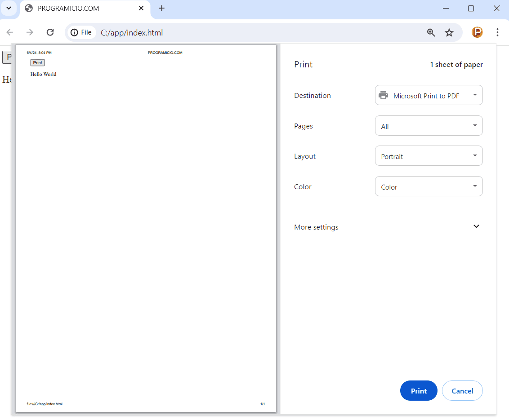Image resolution: width=509 pixels, height=420 pixels.
Task: Open the tab search dropdown arrow
Action: coord(9,8)
